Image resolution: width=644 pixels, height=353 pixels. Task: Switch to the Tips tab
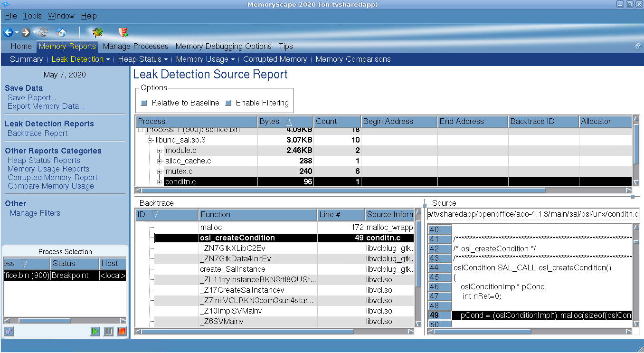pos(286,47)
